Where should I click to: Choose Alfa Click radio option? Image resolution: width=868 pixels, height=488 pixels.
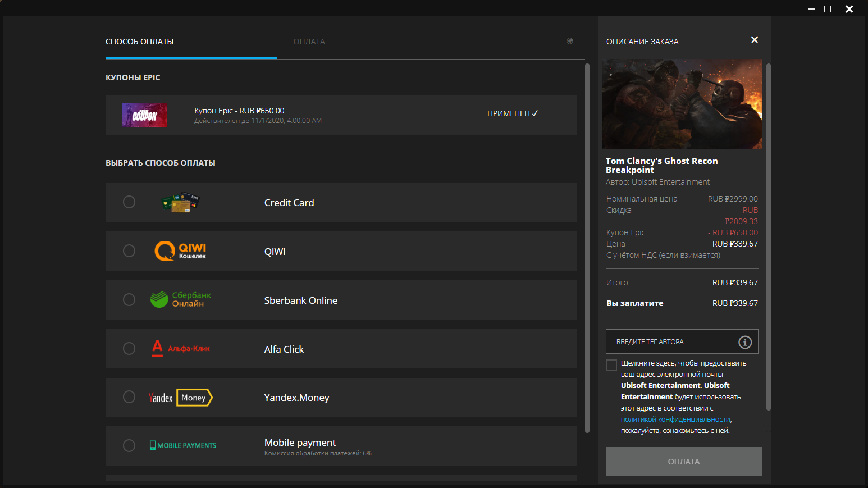coord(129,349)
